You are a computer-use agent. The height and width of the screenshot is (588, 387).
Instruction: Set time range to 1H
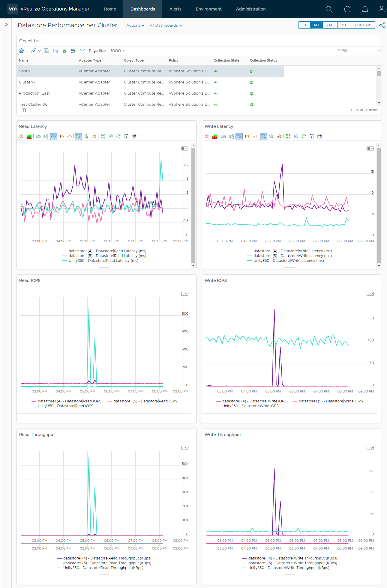click(x=304, y=25)
